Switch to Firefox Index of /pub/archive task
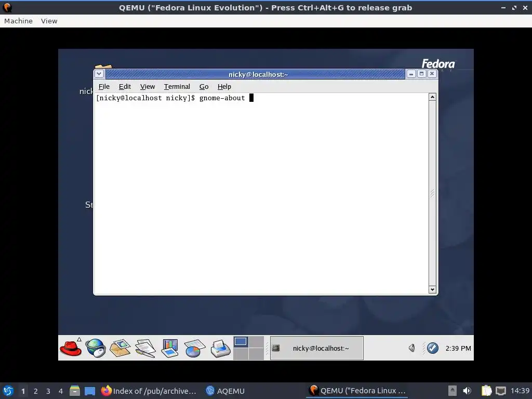 149,391
